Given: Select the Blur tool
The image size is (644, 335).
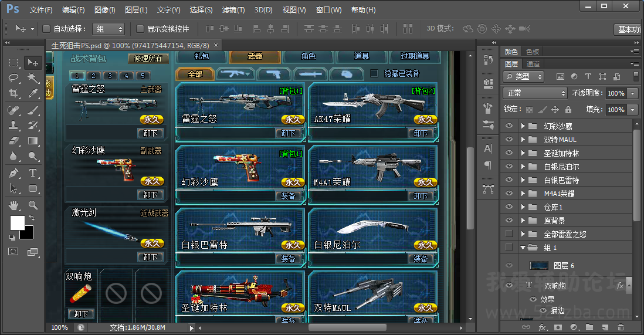Looking at the screenshot, I should tap(13, 156).
